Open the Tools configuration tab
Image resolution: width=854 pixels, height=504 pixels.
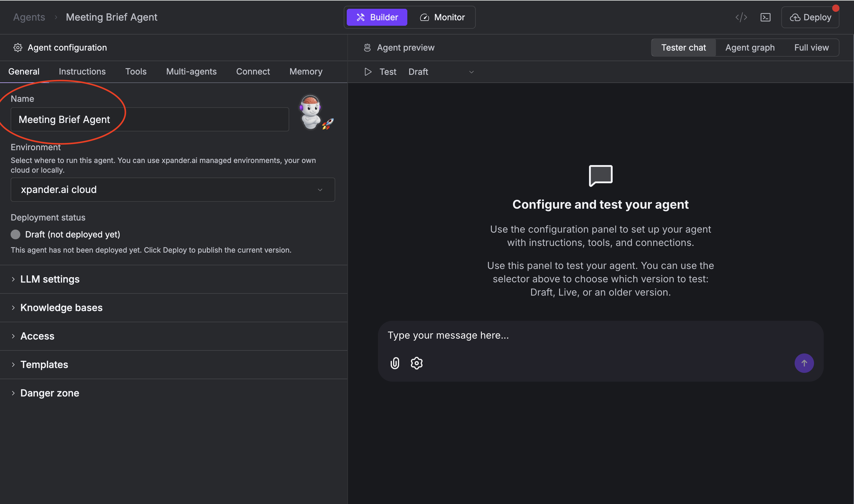pyautogui.click(x=136, y=71)
